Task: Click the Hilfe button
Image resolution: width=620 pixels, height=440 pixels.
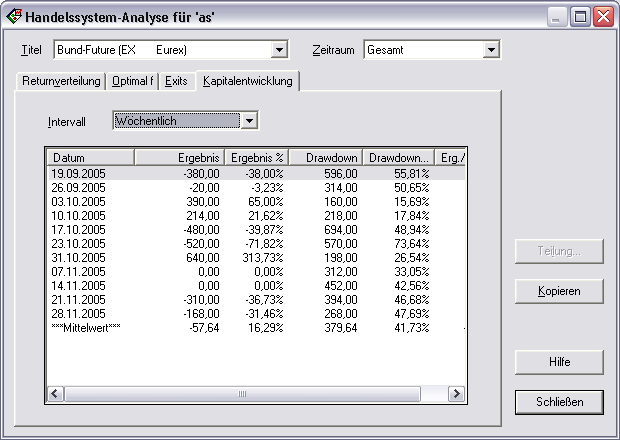Action: 559,362
